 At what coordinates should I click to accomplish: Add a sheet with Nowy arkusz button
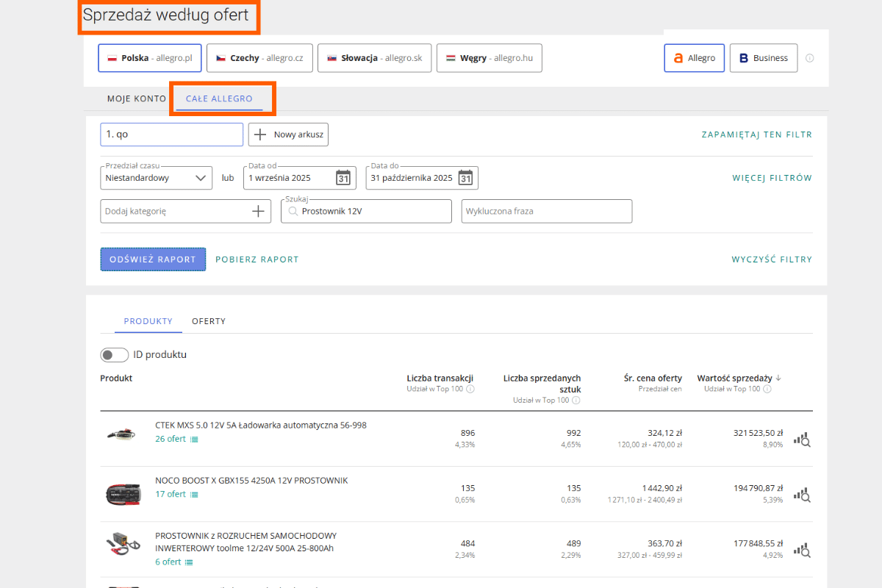coord(288,135)
